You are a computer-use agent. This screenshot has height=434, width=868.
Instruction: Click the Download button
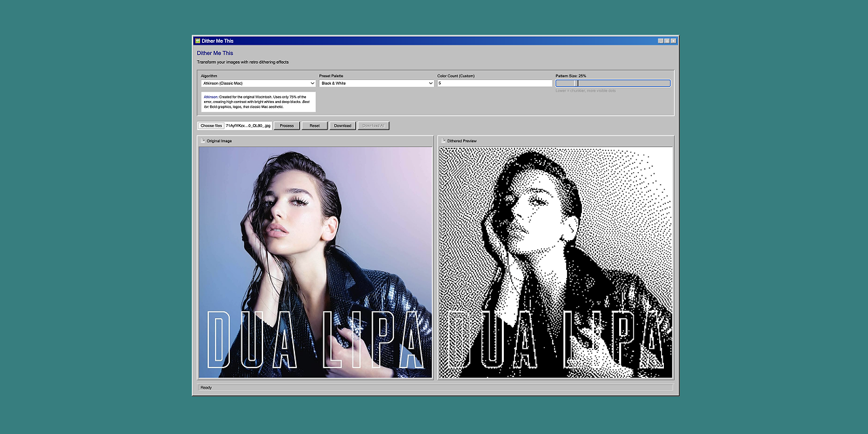pyautogui.click(x=342, y=125)
